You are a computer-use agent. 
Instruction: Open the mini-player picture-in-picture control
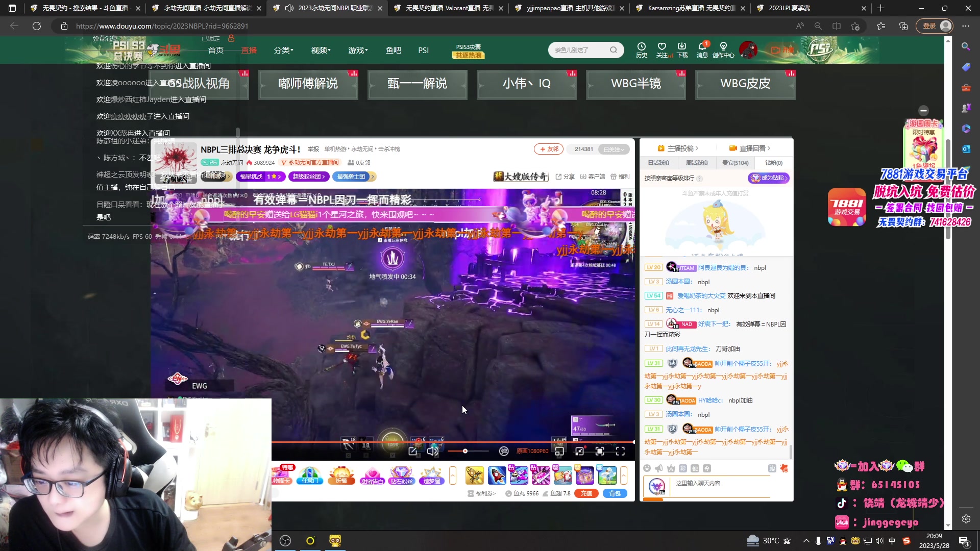click(x=559, y=451)
